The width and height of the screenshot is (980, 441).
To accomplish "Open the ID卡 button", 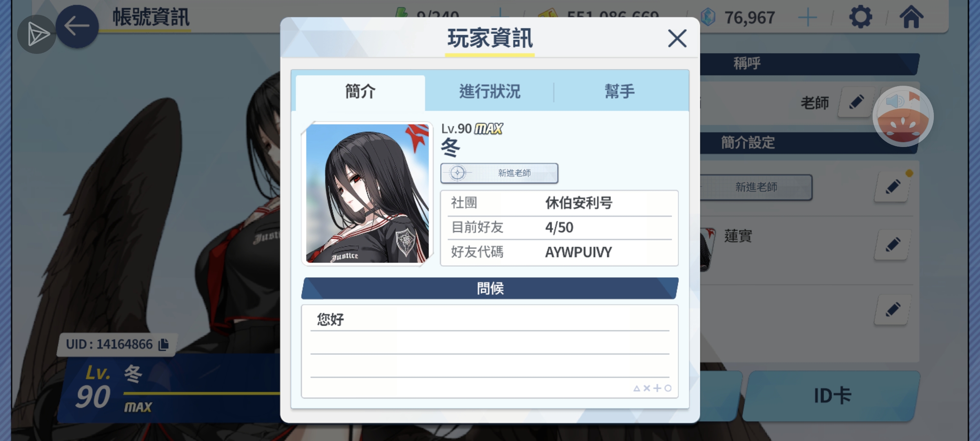I will (831, 396).
